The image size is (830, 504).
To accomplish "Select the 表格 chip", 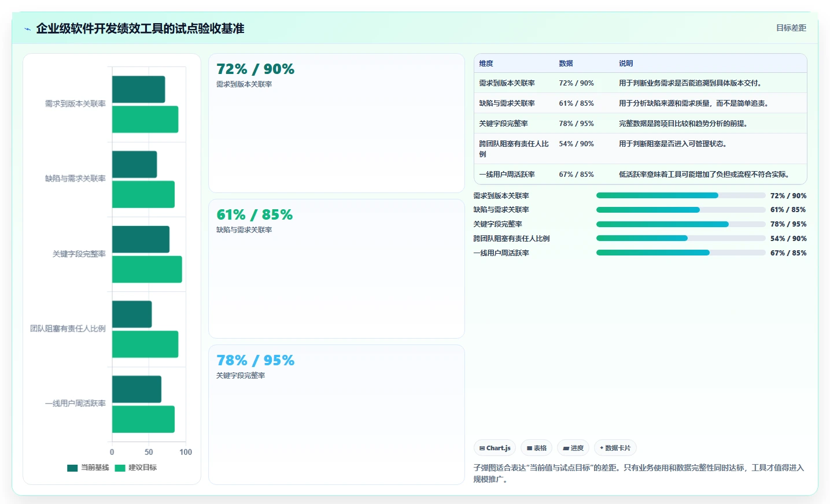I will 536,448.
